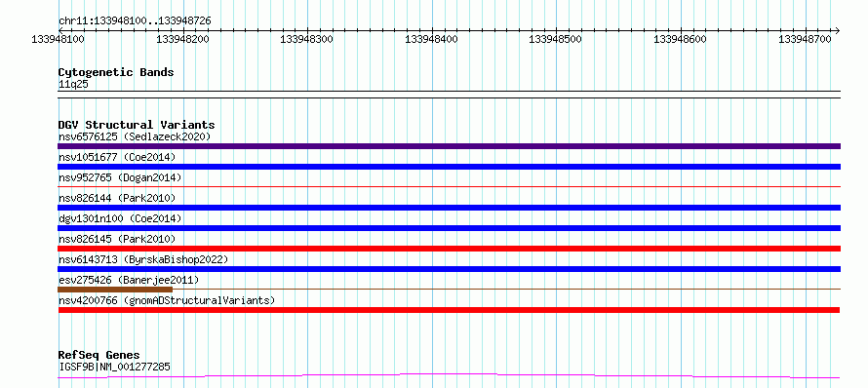Select the blue nsv6143713 variant bar
The image size is (868, 388).
449,269
